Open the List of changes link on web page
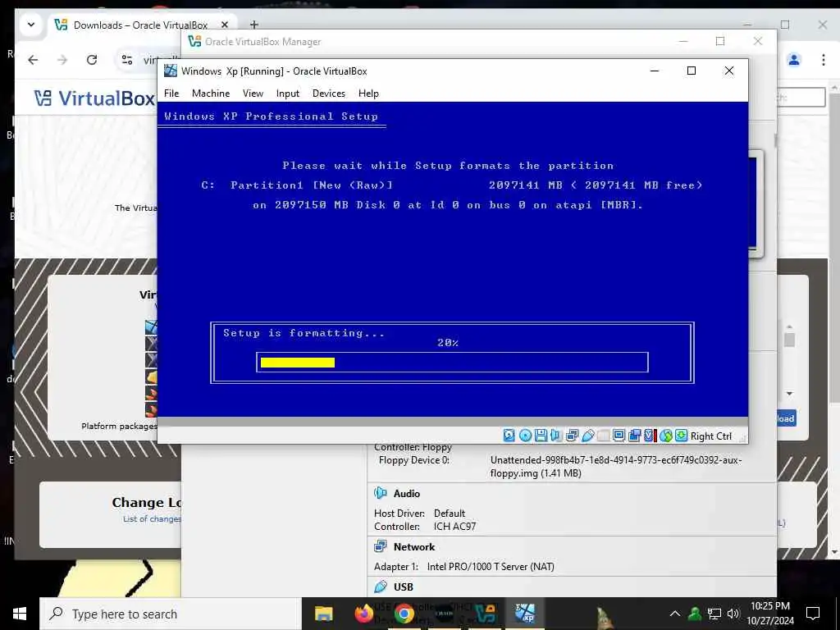 152,518
